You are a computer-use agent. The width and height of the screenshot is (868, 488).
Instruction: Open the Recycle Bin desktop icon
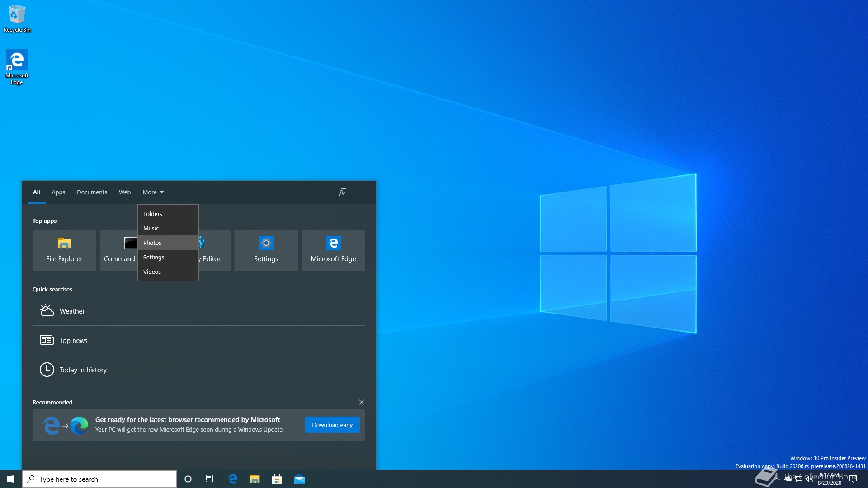pos(17,18)
